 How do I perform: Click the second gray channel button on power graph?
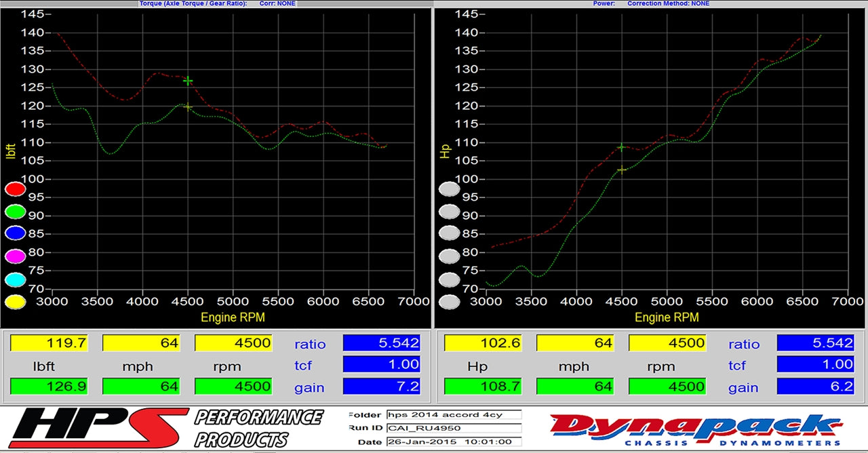coord(449,212)
